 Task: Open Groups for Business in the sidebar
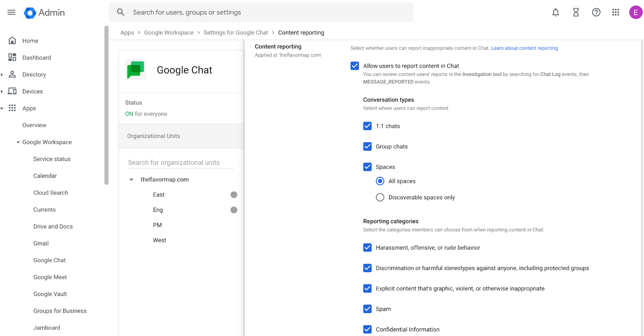[x=60, y=311]
